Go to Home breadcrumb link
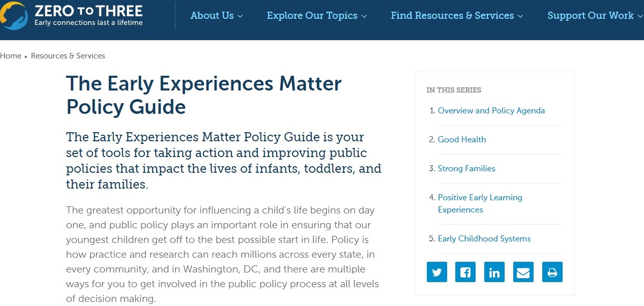The height and width of the screenshot is (306, 644). tap(11, 56)
